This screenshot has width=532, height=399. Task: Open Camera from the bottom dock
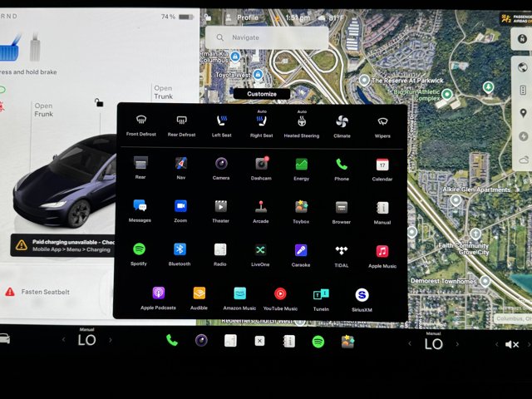(x=201, y=340)
